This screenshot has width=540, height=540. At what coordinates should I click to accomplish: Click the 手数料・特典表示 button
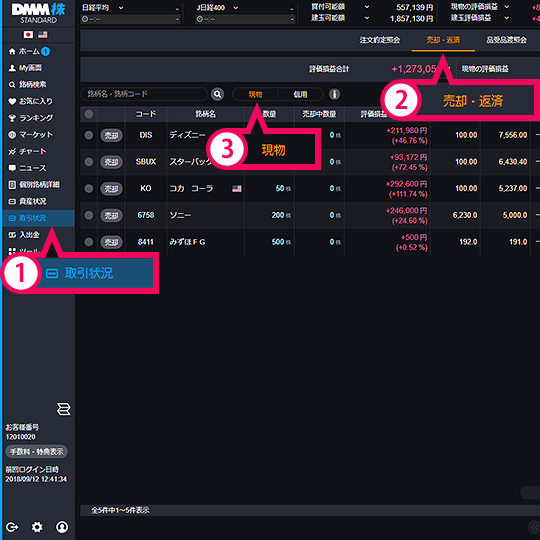(37, 451)
